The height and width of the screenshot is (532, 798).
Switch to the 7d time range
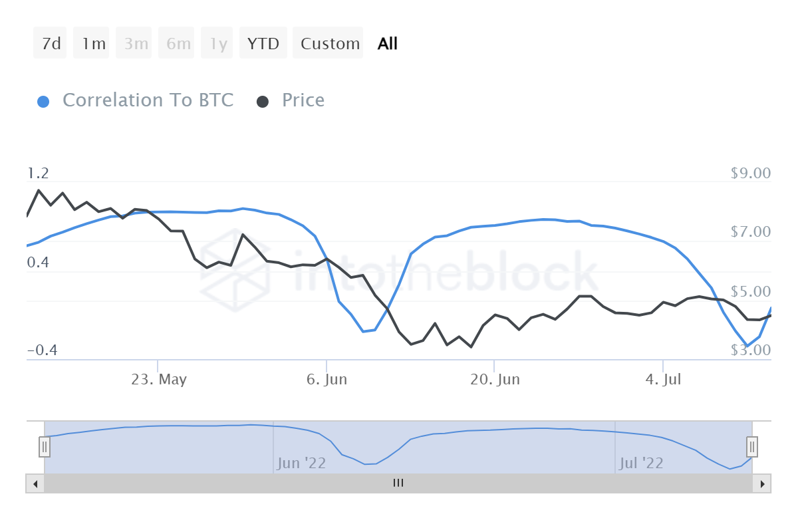50,43
